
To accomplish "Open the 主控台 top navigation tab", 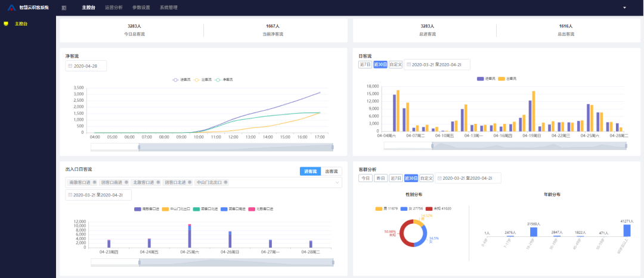I will coord(88,8).
